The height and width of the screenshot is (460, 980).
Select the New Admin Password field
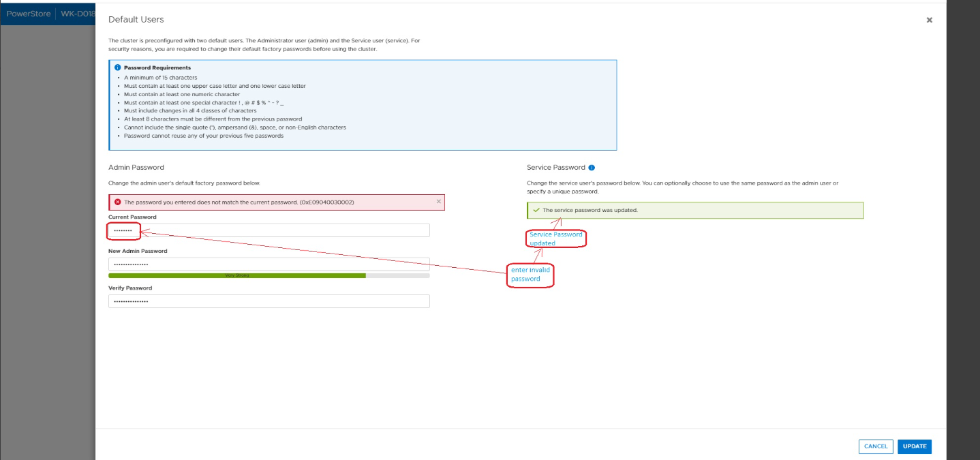(x=269, y=264)
